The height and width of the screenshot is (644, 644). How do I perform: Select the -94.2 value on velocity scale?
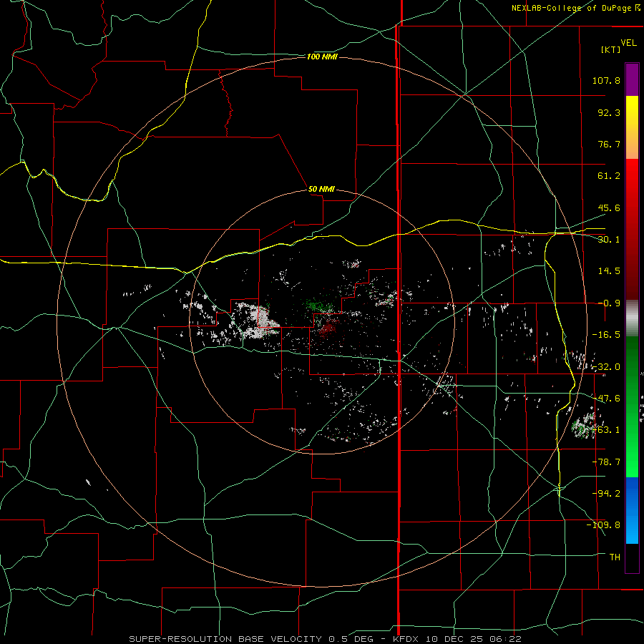[606, 493]
